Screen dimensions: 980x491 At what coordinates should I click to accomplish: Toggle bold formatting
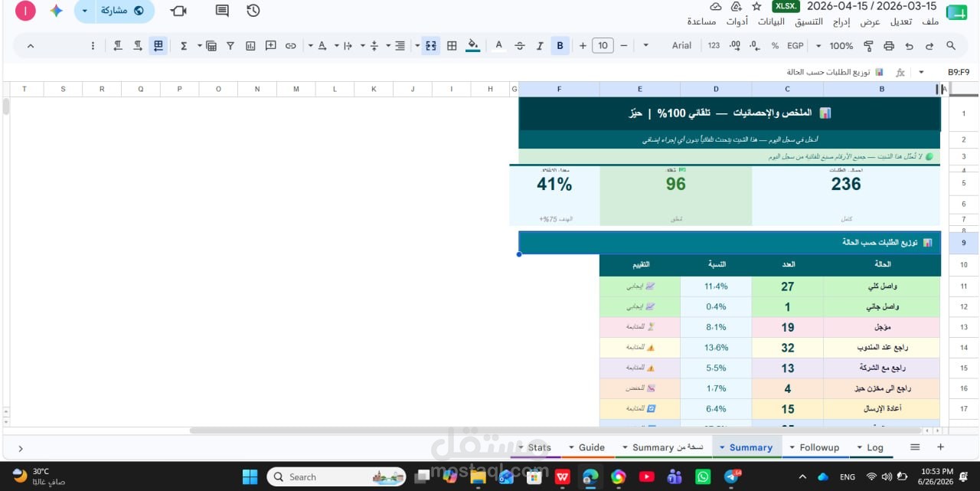coord(560,46)
